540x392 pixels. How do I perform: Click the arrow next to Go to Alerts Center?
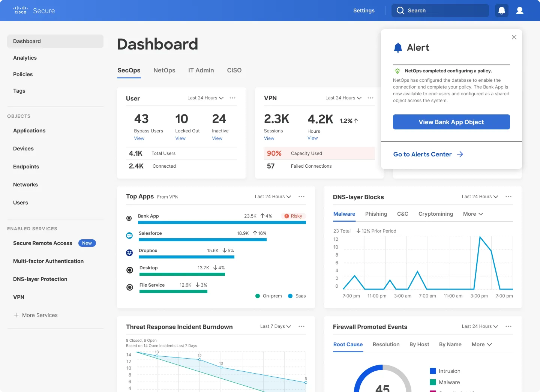click(460, 154)
